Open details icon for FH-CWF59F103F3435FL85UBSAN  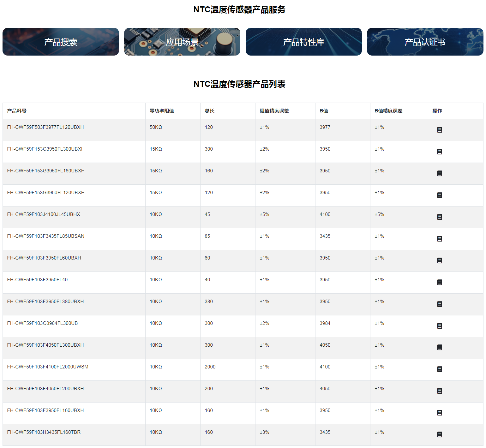(439, 239)
